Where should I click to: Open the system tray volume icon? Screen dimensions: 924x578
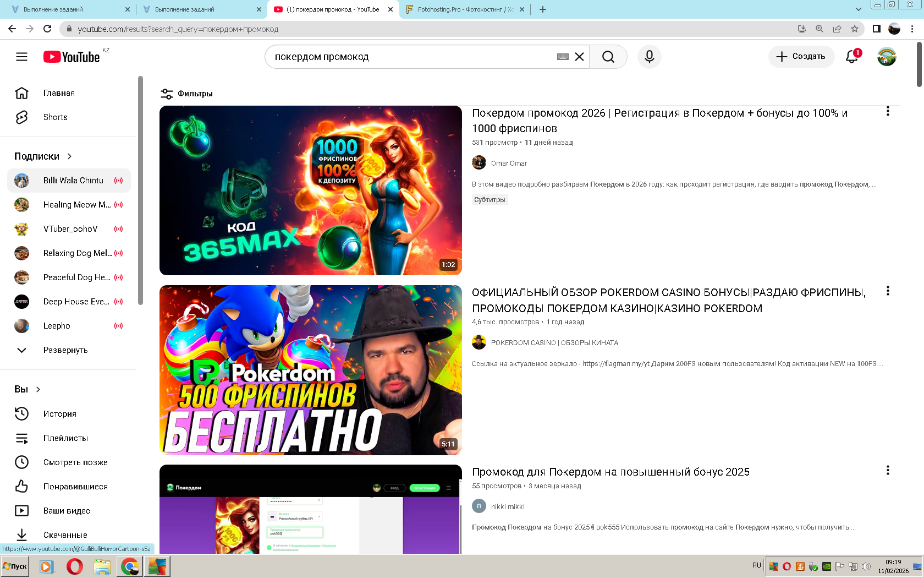point(866,566)
